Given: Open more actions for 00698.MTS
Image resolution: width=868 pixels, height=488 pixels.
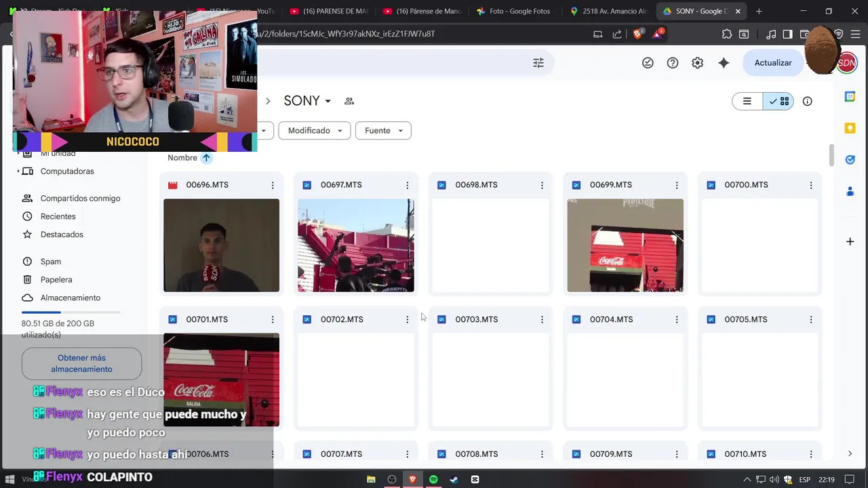Looking at the screenshot, I should 542,185.
